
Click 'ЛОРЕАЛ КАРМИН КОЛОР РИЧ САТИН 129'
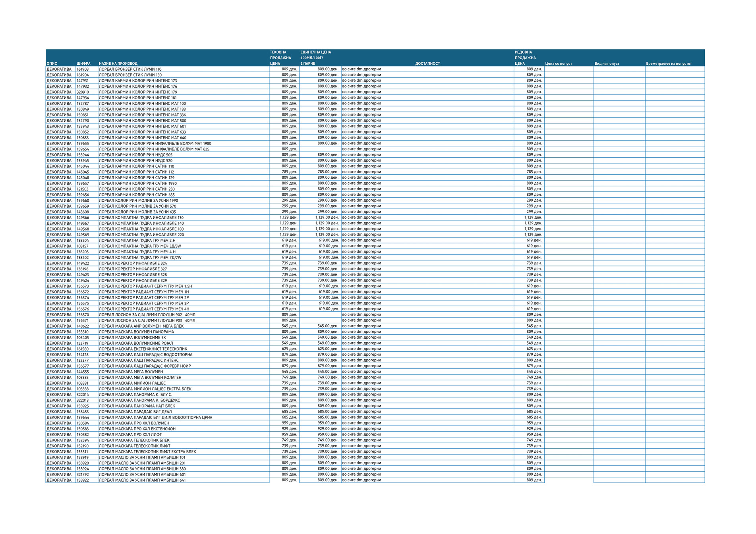pos(136,178)
